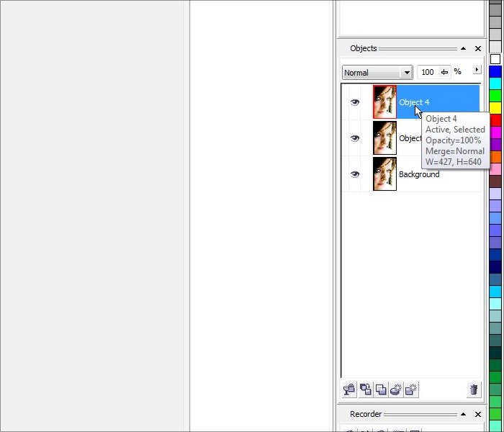The height and width of the screenshot is (432, 504).
Task: Open the Objects docker flyout menu arrow
Action: [476, 70]
